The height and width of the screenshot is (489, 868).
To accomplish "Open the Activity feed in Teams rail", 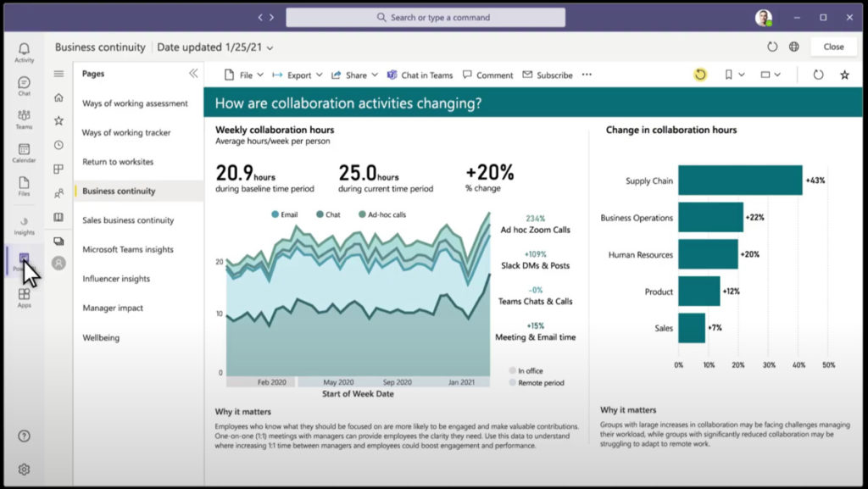I will coord(24,53).
